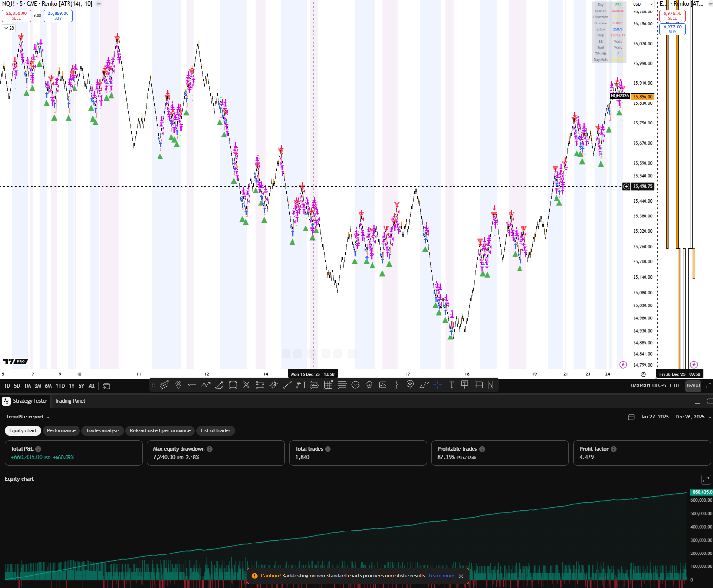Expand the TrendSte report dropdown
This screenshot has height=588, width=713.
tap(27, 417)
